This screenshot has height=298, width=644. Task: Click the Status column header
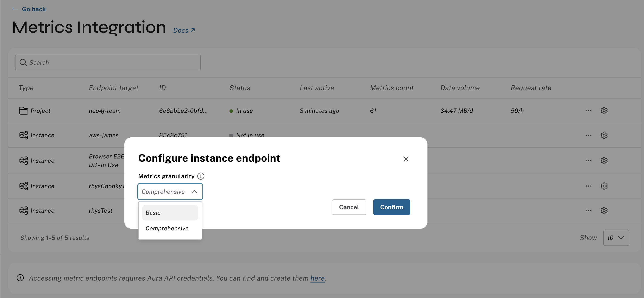point(240,88)
